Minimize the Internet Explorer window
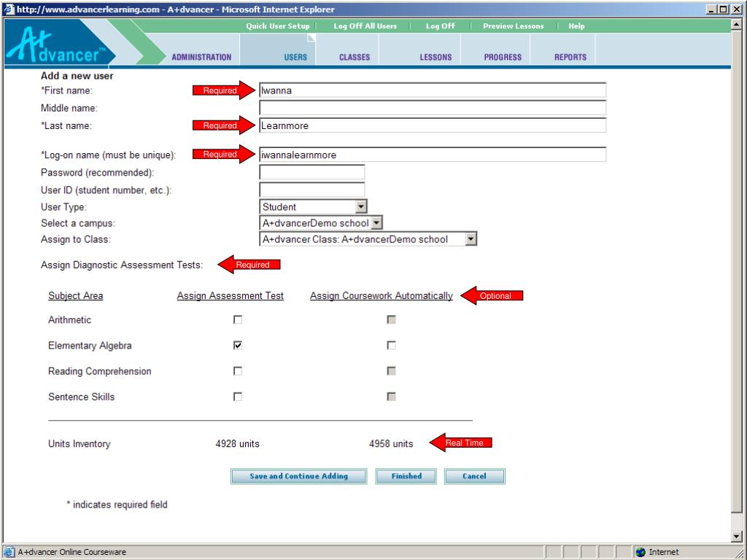The image size is (747, 560). pyautogui.click(x=712, y=9)
